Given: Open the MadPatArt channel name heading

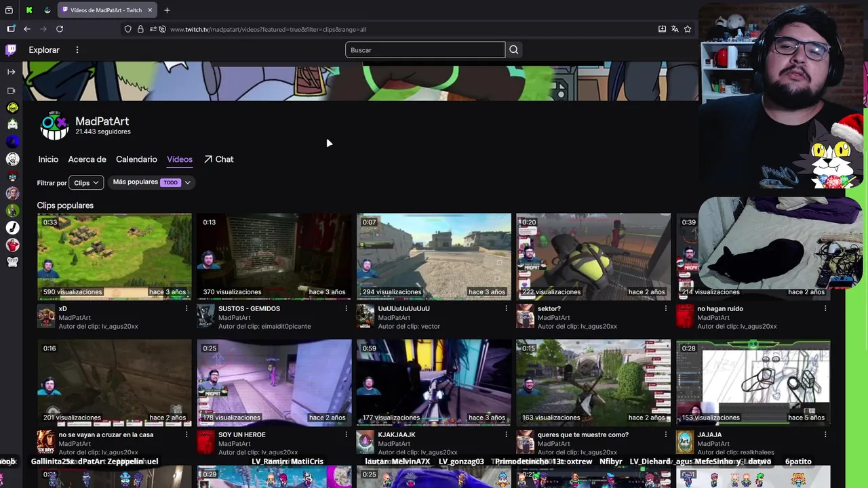Looking at the screenshot, I should pyautogui.click(x=102, y=121).
